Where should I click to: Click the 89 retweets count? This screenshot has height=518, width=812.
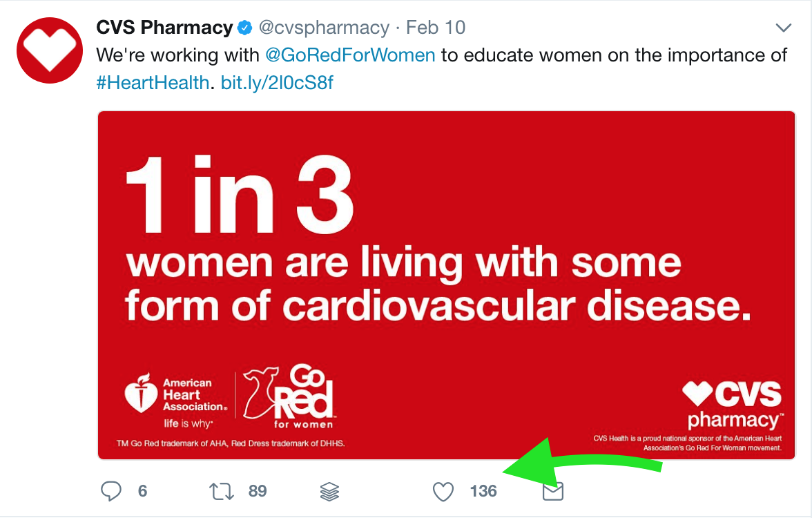point(258,491)
